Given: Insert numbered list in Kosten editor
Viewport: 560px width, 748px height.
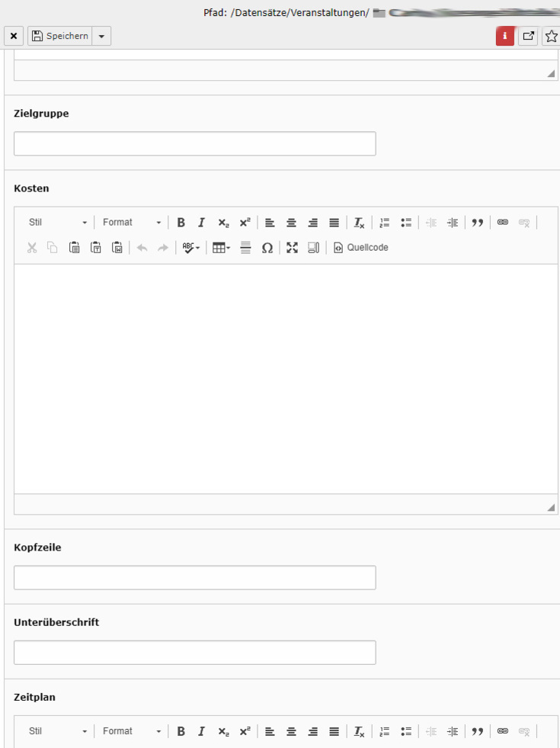Looking at the screenshot, I should (385, 223).
